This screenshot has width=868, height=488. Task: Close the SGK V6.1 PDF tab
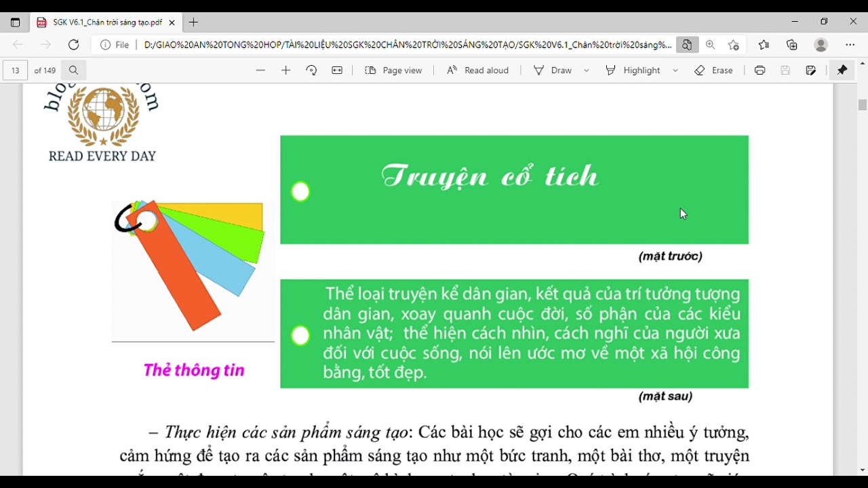[x=172, y=22]
